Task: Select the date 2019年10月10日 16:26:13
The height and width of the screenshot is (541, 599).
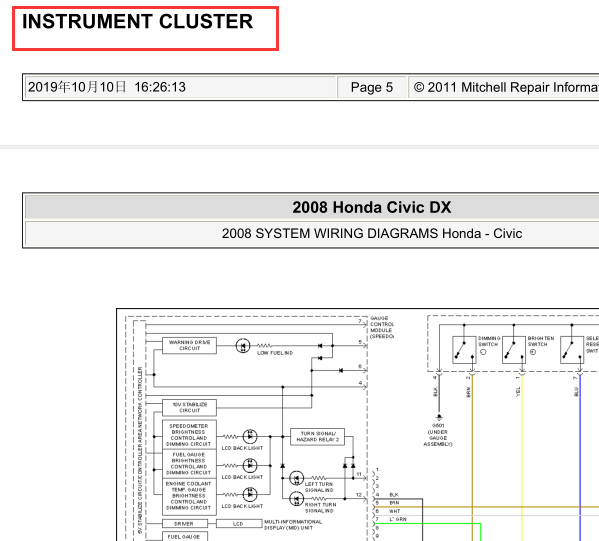Action: coord(107,87)
